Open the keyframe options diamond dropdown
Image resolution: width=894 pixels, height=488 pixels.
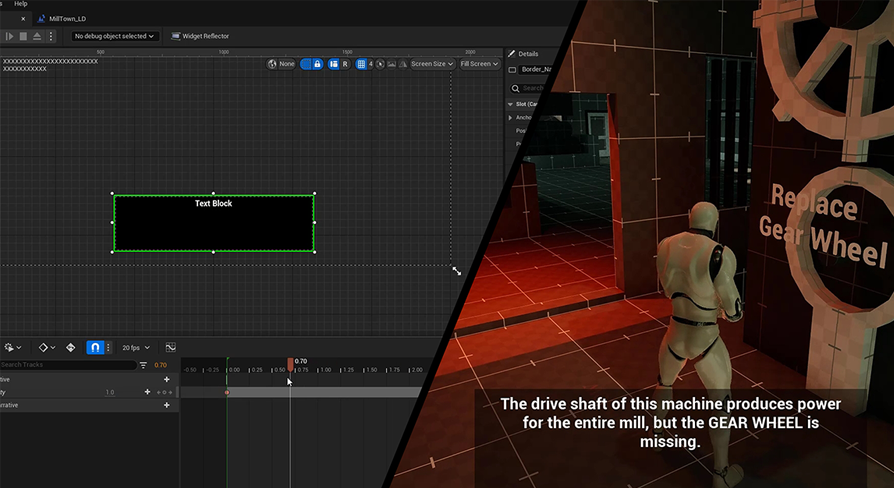click(47, 347)
